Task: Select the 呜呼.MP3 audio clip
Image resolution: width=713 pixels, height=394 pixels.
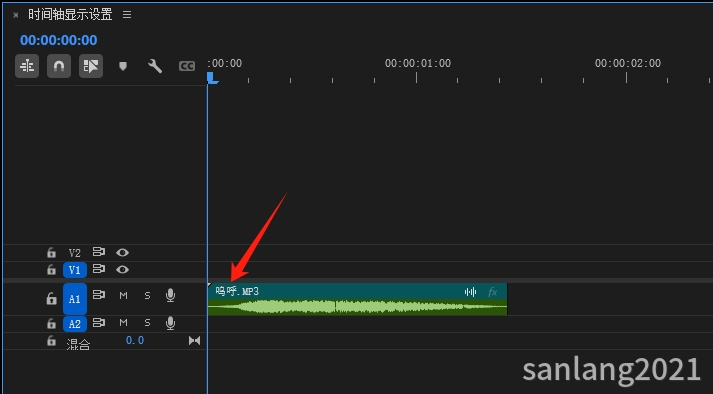Action: (x=357, y=298)
